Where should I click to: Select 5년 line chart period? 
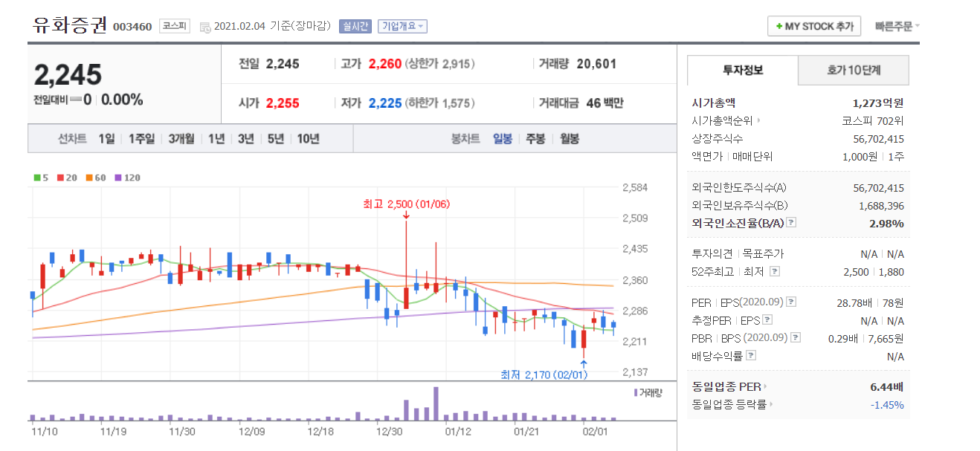276,138
